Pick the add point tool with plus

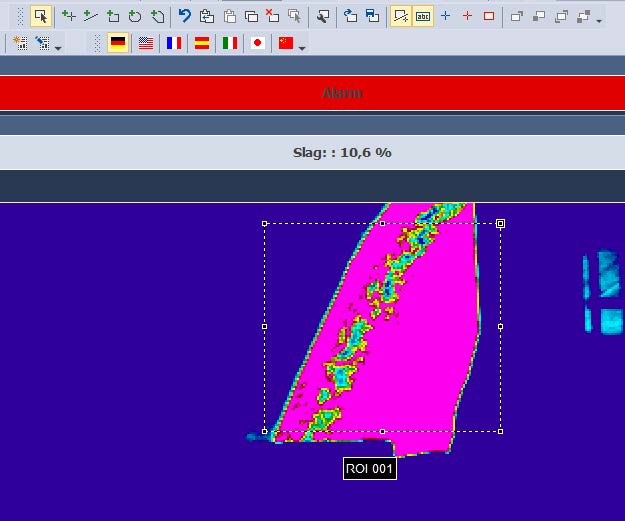coord(68,16)
